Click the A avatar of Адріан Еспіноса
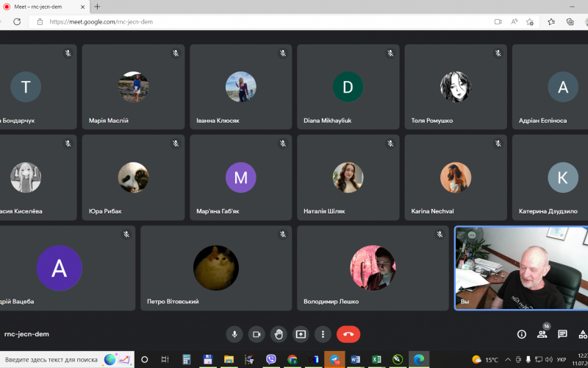This screenshot has height=368, width=588. (x=563, y=87)
